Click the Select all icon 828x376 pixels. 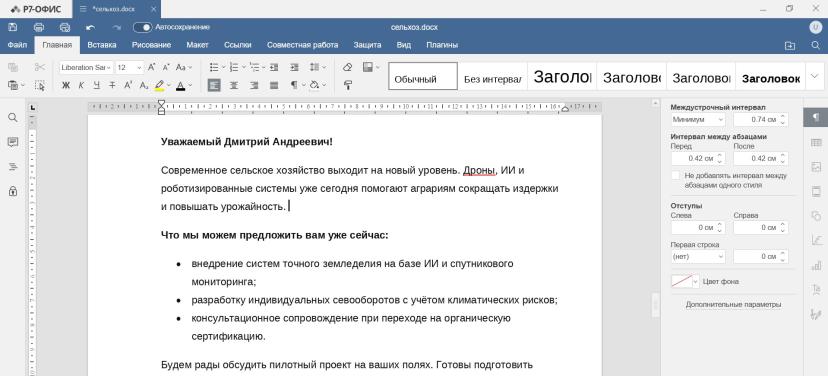tap(40, 84)
